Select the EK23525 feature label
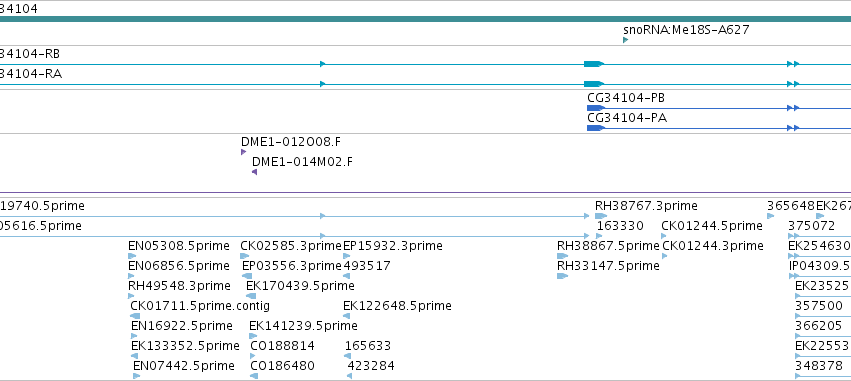The height and width of the screenshot is (381, 851). click(x=823, y=285)
